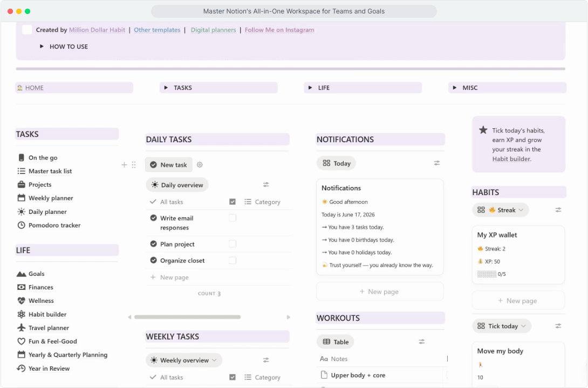Click the drag handle left of New task
The height and width of the screenshot is (388, 588).
pyautogui.click(x=134, y=165)
